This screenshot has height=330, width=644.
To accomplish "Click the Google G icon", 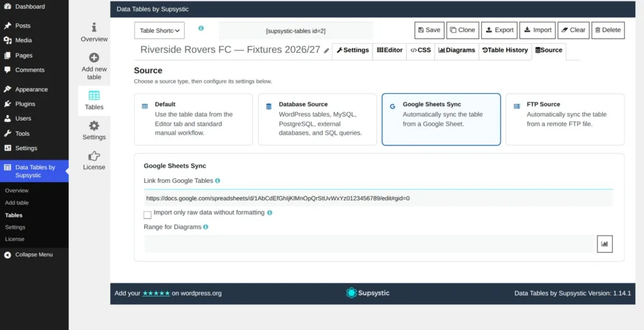I will pos(392,106).
